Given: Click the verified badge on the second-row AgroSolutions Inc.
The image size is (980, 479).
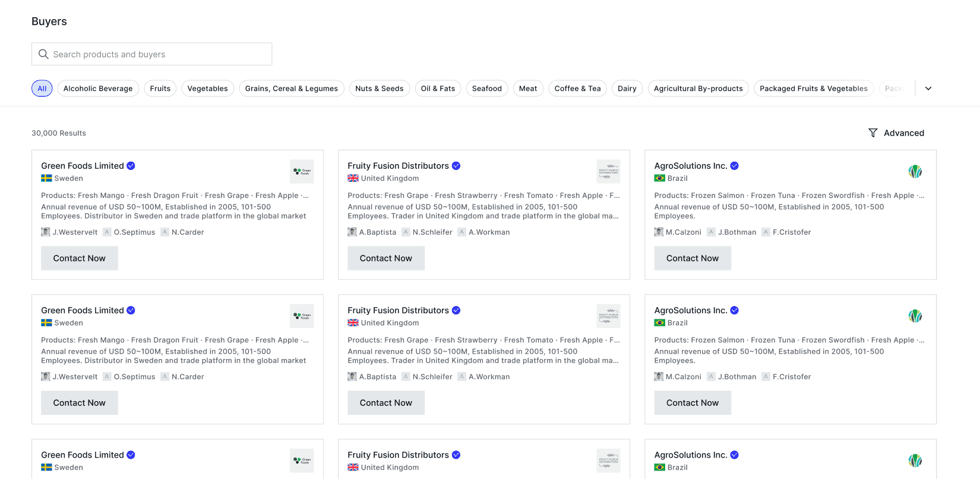Looking at the screenshot, I should 735,310.
